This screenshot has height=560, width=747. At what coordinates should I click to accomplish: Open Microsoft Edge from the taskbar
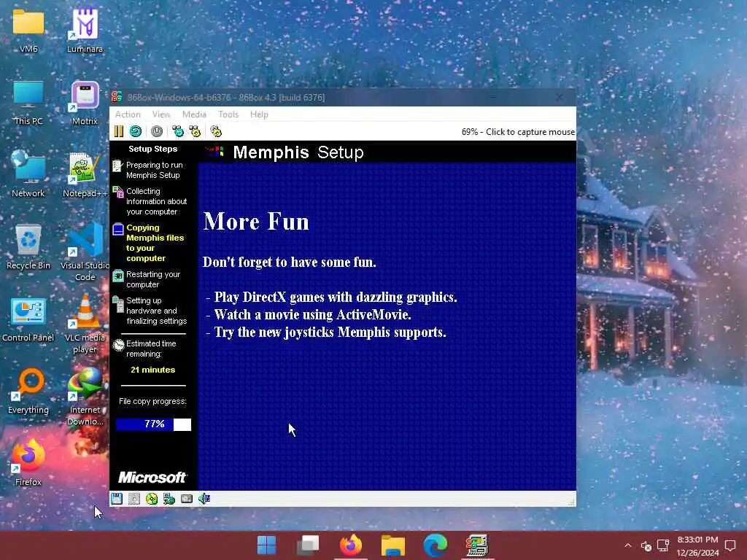pyautogui.click(x=435, y=545)
